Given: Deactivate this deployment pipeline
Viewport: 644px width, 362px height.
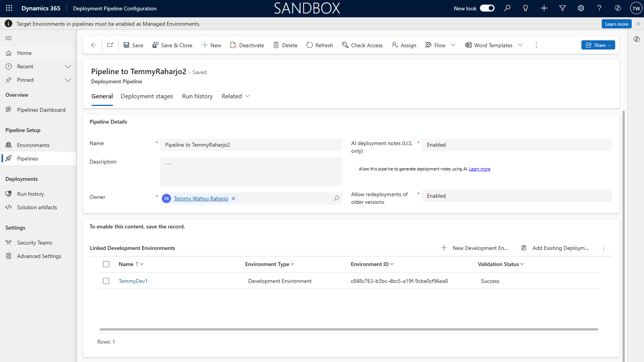Looking at the screenshot, I should [247, 45].
